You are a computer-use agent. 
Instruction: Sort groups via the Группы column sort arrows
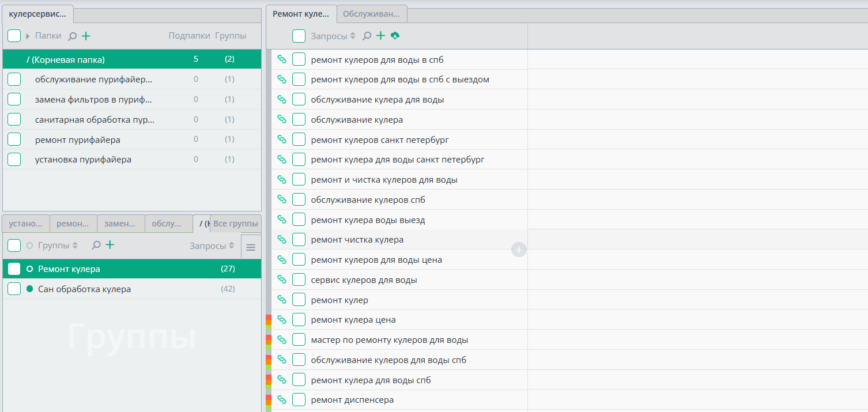point(75,245)
